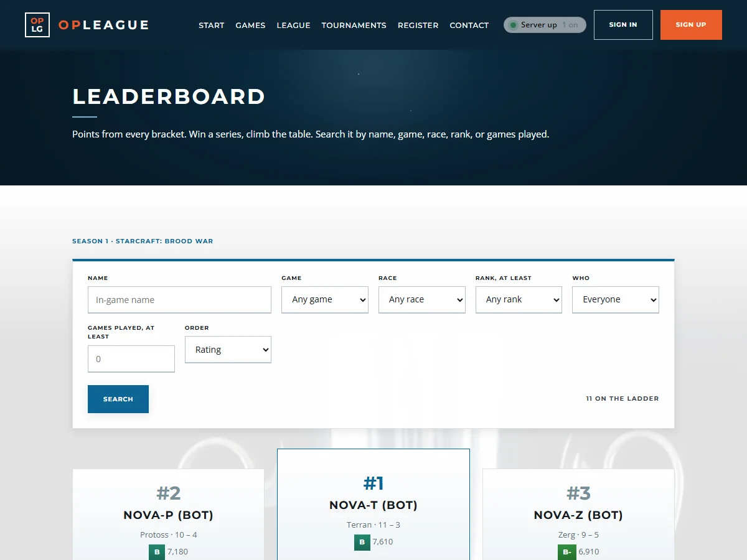747x560 pixels.
Task: Open the Tournaments page
Action: tap(354, 25)
